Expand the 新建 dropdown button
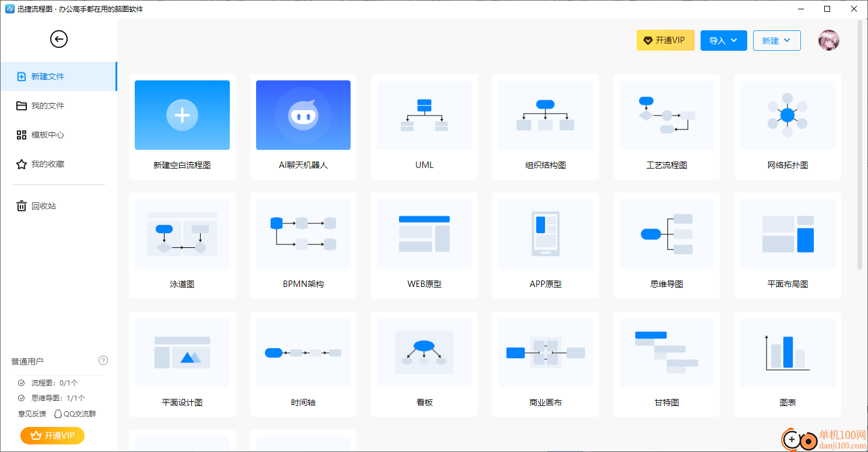 776,40
